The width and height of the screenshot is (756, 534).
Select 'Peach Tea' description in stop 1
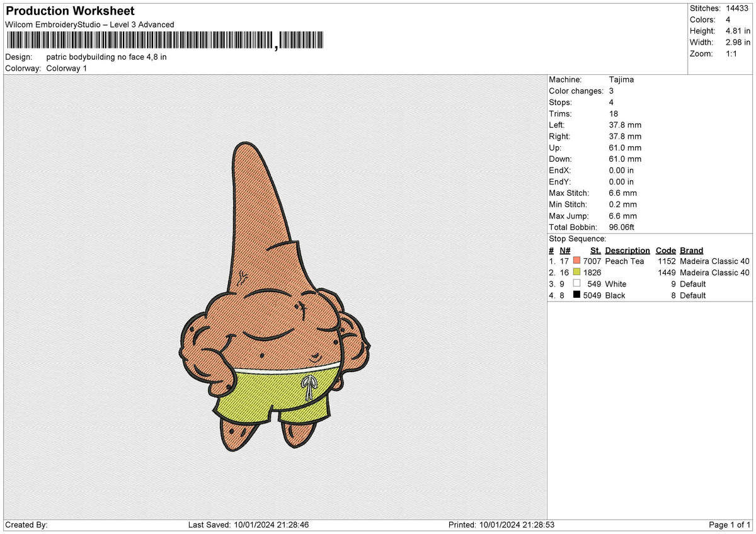click(624, 261)
